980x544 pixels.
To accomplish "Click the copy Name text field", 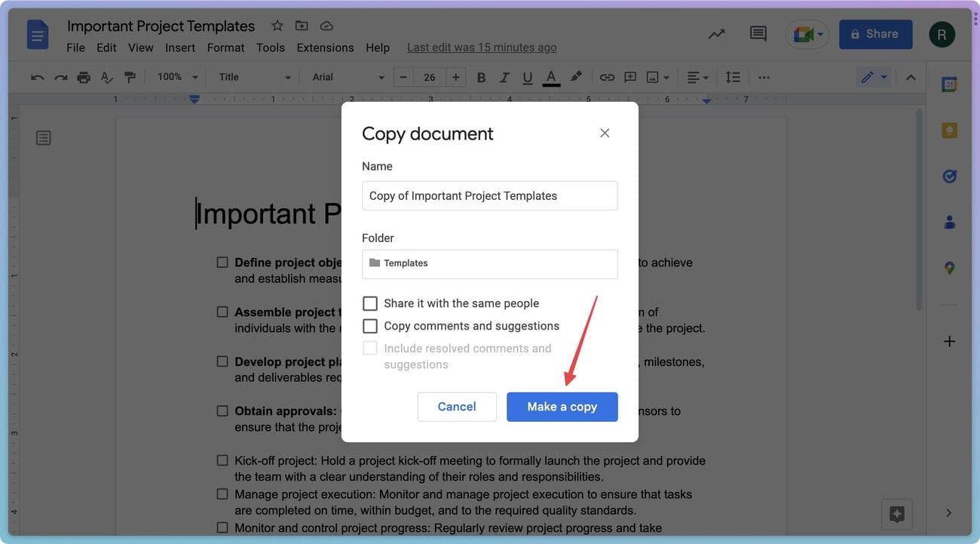I will (489, 195).
